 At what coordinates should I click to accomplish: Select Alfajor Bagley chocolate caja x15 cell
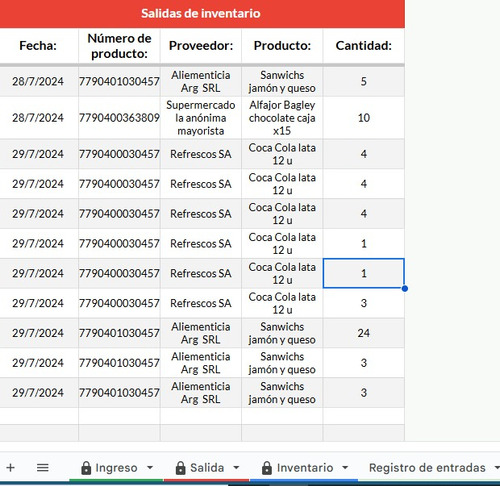pos(282,118)
